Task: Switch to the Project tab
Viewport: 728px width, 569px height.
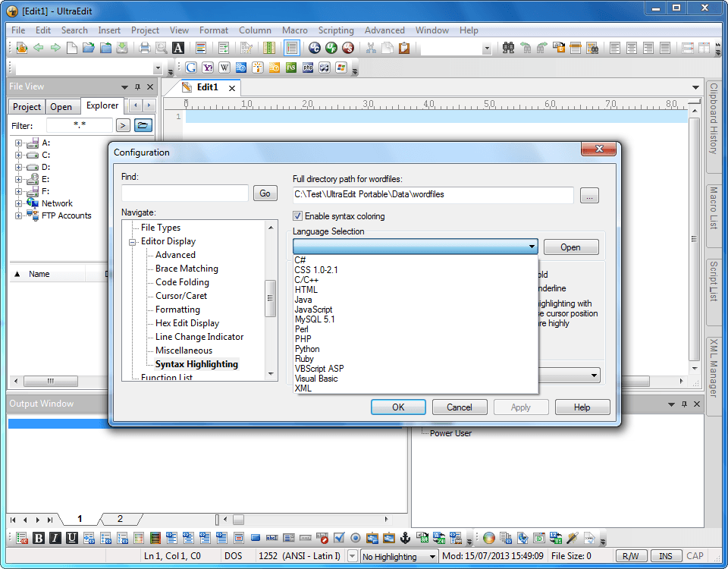Action: tap(27, 107)
